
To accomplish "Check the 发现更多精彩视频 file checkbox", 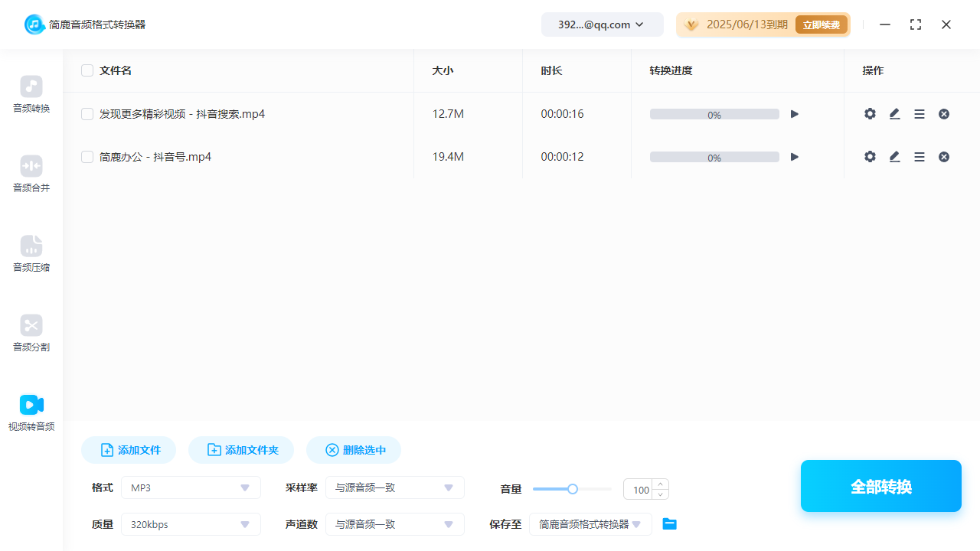I will coord(87,114).
